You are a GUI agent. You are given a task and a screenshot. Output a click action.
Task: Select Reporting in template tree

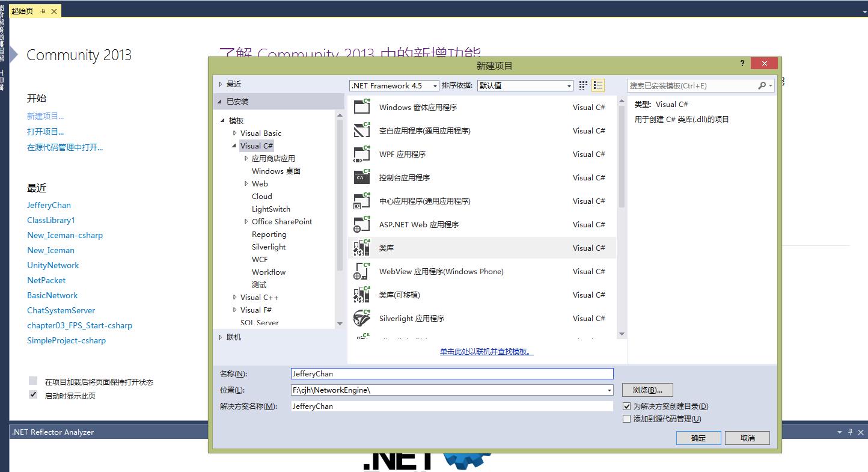[x=269, y=234]
